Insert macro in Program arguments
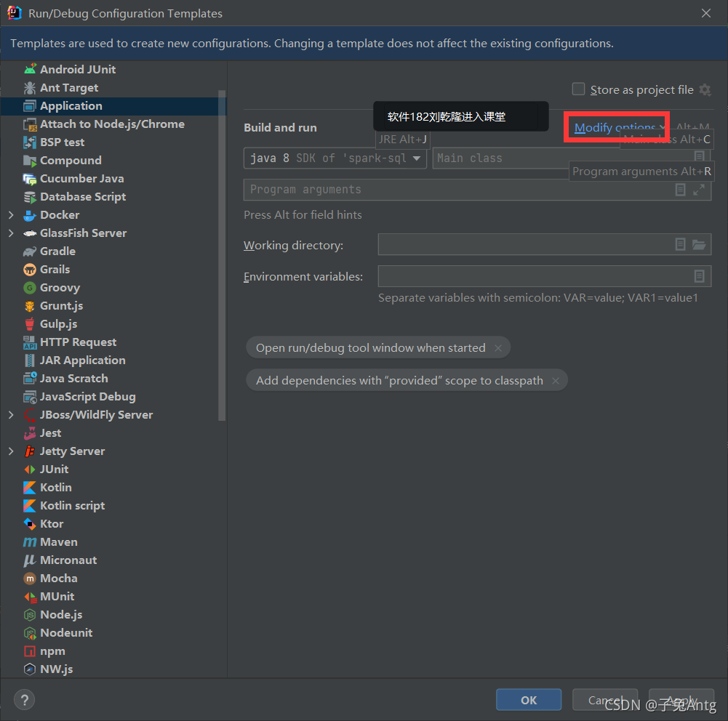 pyautogui.click(x=680, y=190)
